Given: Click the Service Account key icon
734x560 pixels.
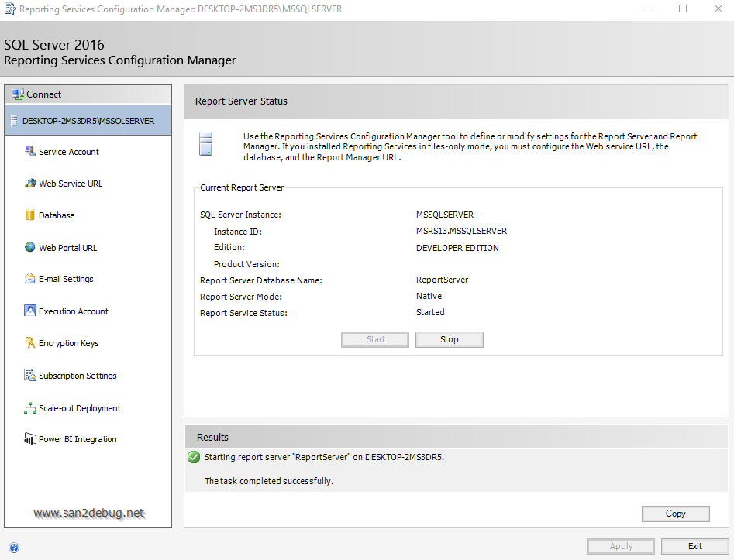Looking at the screenshot, I should pyautogui.click(x=30, y=151).
